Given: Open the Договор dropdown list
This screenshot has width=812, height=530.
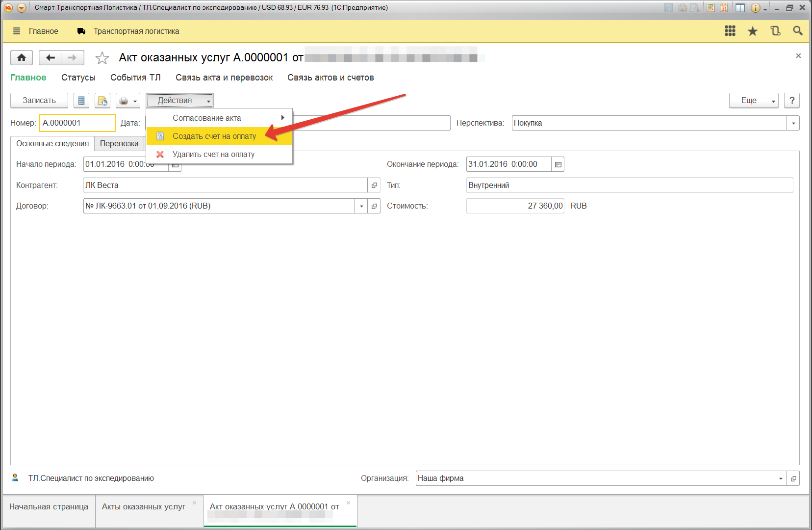Looking at the screenshot, I should point(361,206).
